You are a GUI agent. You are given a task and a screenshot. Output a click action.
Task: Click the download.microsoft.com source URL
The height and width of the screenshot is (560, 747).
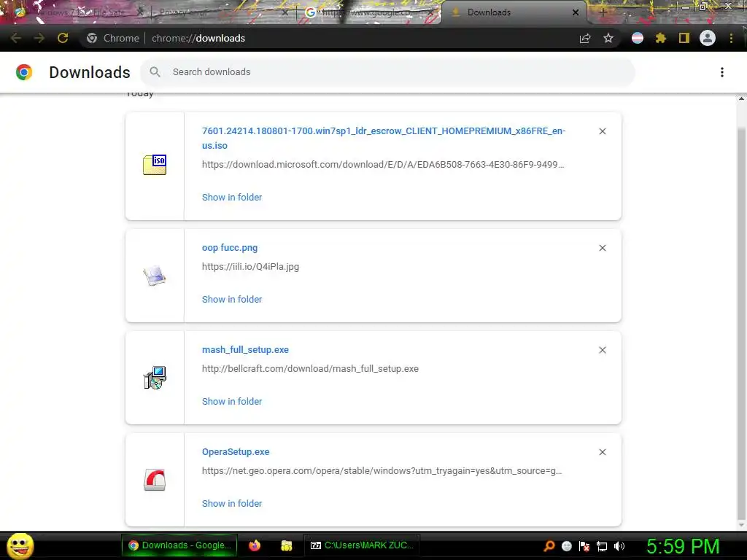click(383, 165)
